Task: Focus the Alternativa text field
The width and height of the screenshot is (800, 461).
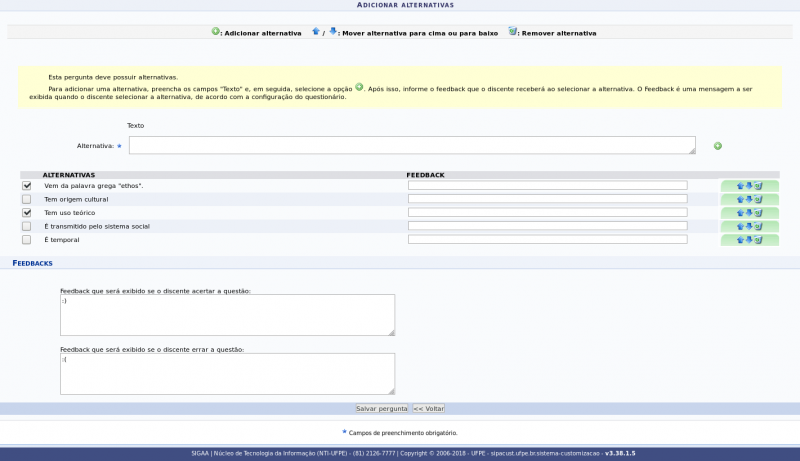Action: click(x=412, y=145)
